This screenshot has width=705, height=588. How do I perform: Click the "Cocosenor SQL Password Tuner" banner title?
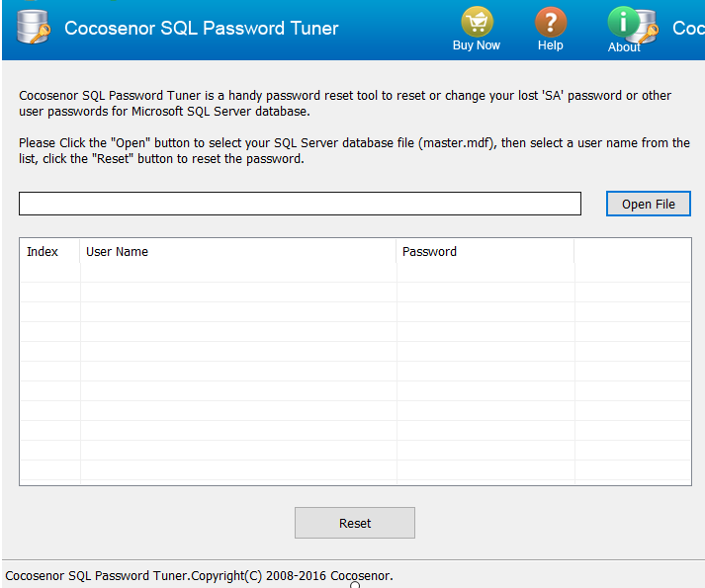pyautogui.click(x=202, y=28)
